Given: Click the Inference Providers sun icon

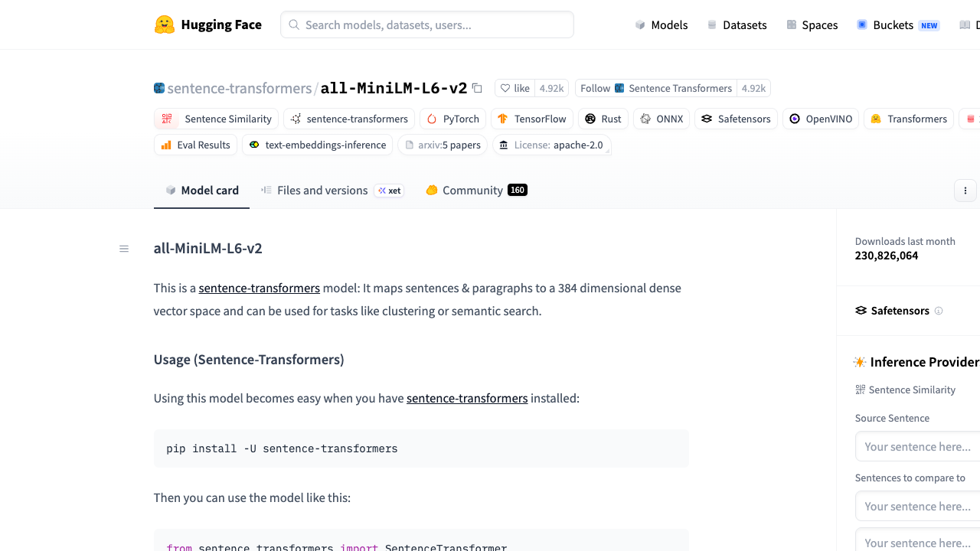Looking at the screenshot, I should [x=860, y=362].
